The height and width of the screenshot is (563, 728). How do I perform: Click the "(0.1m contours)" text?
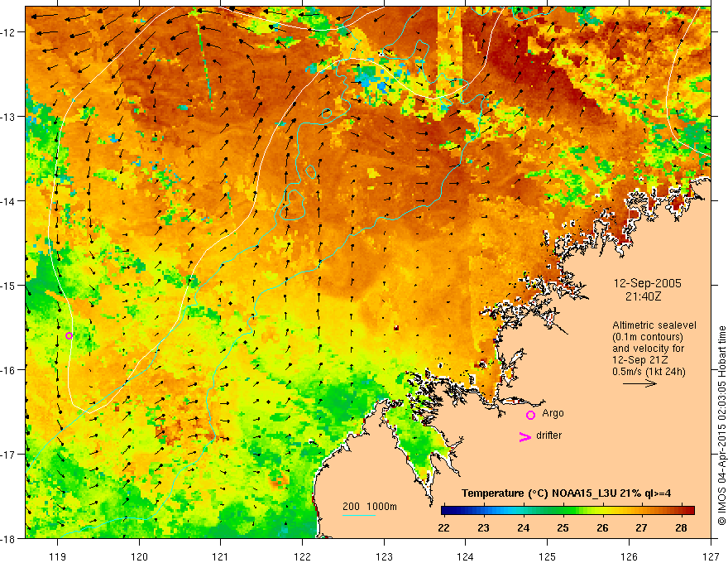[x=648, y=337]
